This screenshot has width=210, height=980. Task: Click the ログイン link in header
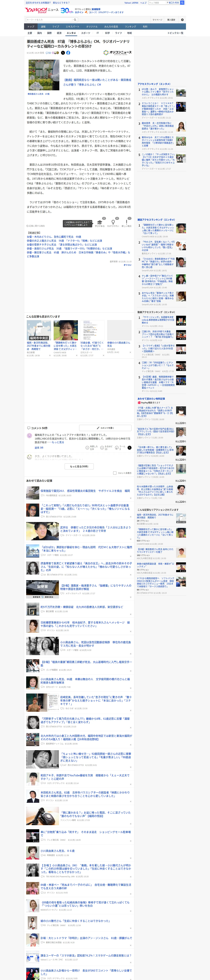coord(79,12)
